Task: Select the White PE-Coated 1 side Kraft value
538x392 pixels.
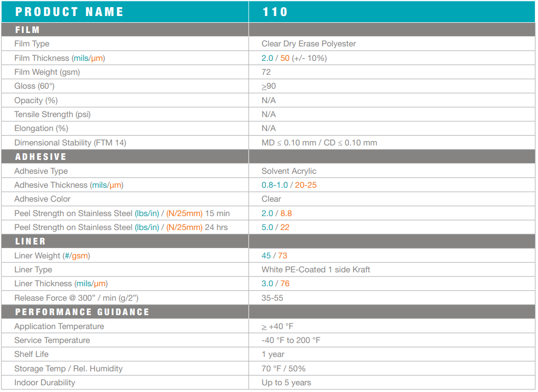Action: coord(315,270)
